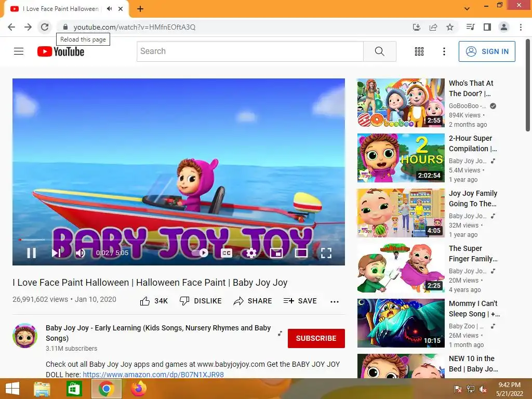Reload this page
The image size is (532, 399).
[x=45, y=27]
